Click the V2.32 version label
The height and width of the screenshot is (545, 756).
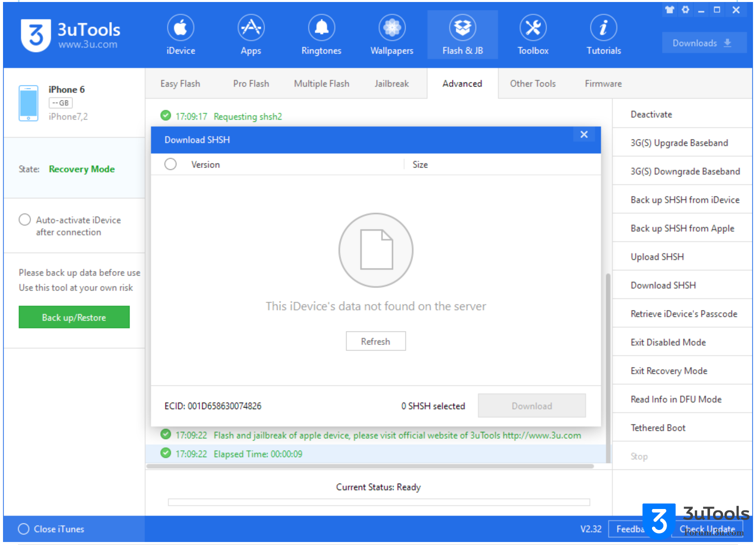tap(591, 529)
